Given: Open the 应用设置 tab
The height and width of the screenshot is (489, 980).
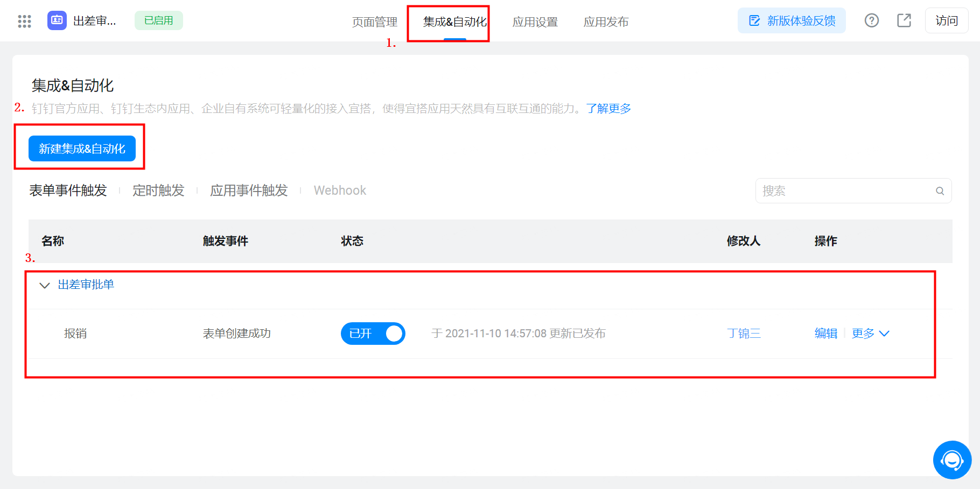Looking at the screenshot, I should [535, 22].
